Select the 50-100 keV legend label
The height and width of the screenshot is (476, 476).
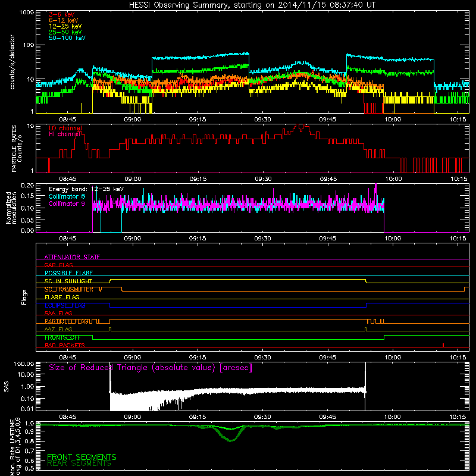(x=67, y=37)
